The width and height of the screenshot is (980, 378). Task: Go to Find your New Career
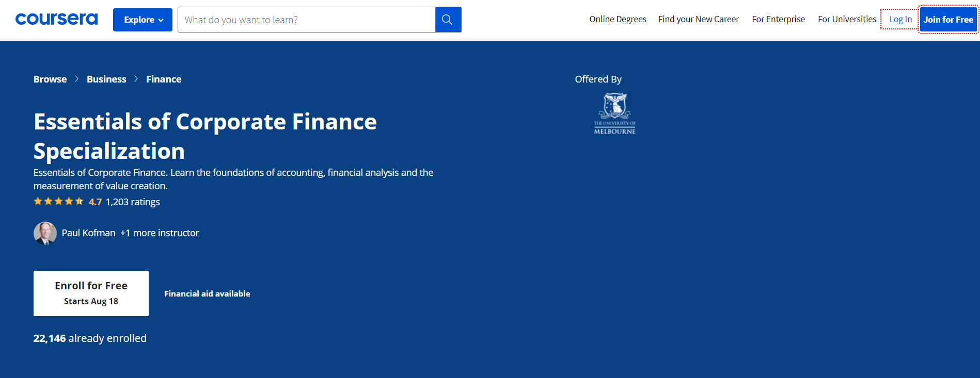pyautogui.click(x=698, y=19)
